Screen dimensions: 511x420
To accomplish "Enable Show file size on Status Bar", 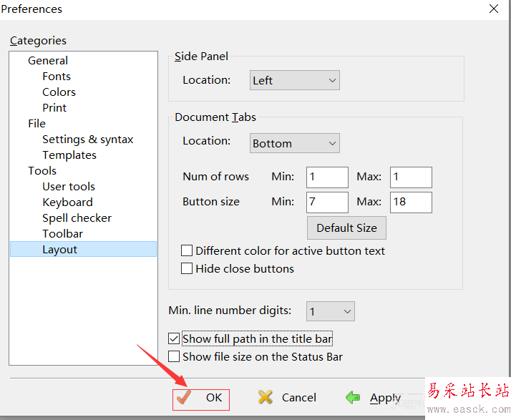I will (174, 356).
